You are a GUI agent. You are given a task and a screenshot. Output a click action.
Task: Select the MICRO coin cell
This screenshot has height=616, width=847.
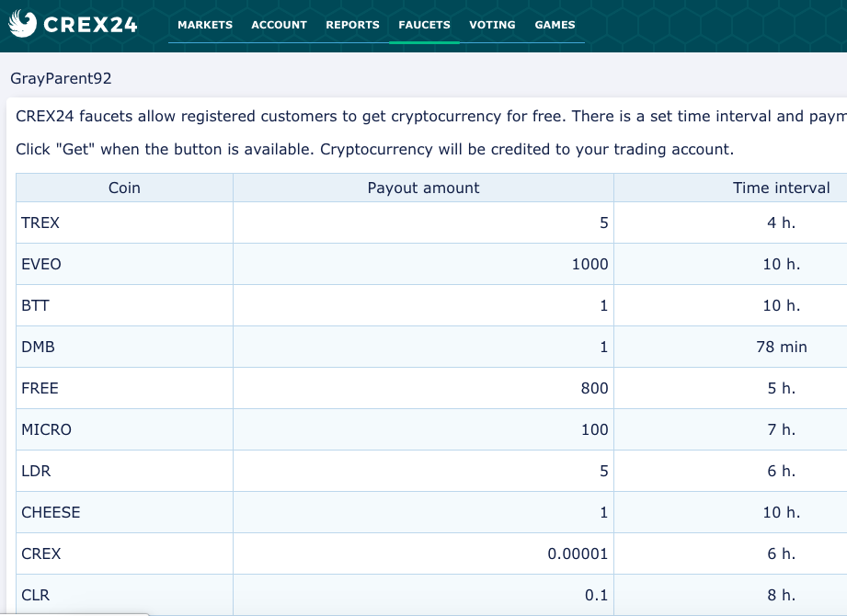[x=124, y=429]
